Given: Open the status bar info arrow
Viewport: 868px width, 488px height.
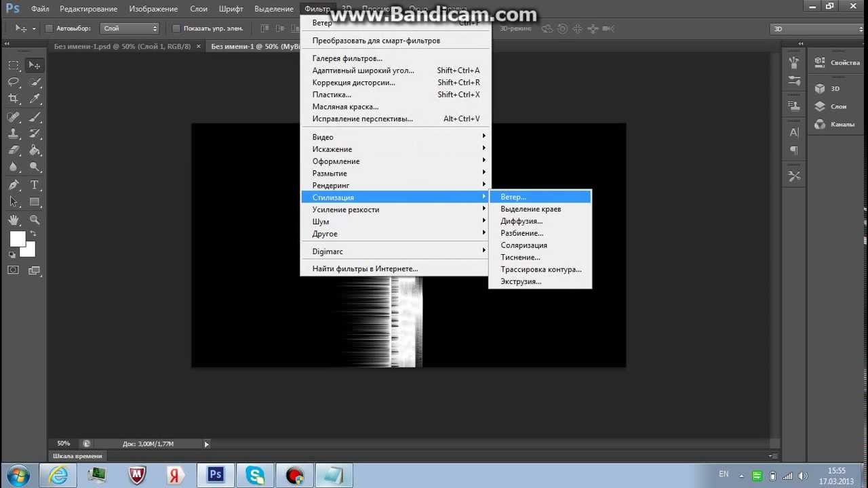Looking at the screenshot, I should point(207,444).
